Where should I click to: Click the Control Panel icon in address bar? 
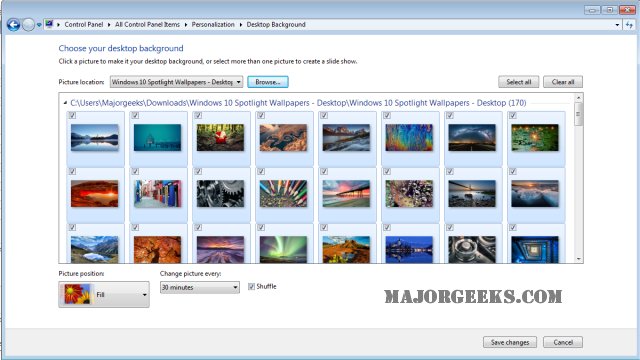point(49,24)
